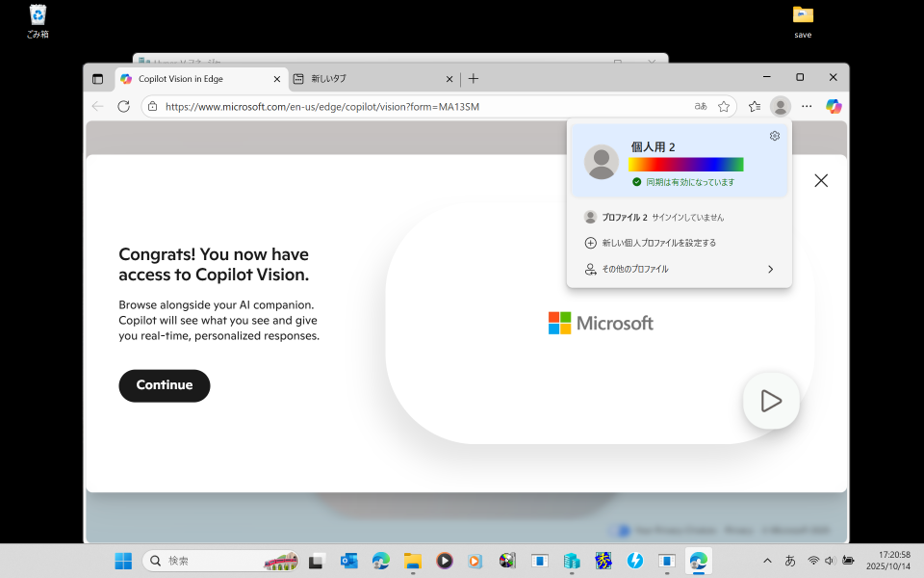Open Wi-Fi network settings in tray
Image resolution: width=924 pixels, height=578 pixels.
813,561
